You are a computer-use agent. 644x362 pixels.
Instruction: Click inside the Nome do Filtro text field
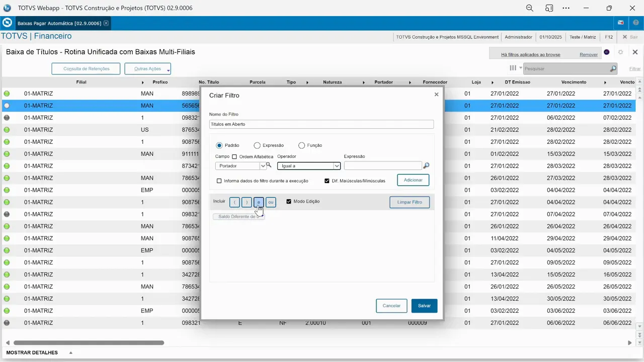[x=321, y=124]
